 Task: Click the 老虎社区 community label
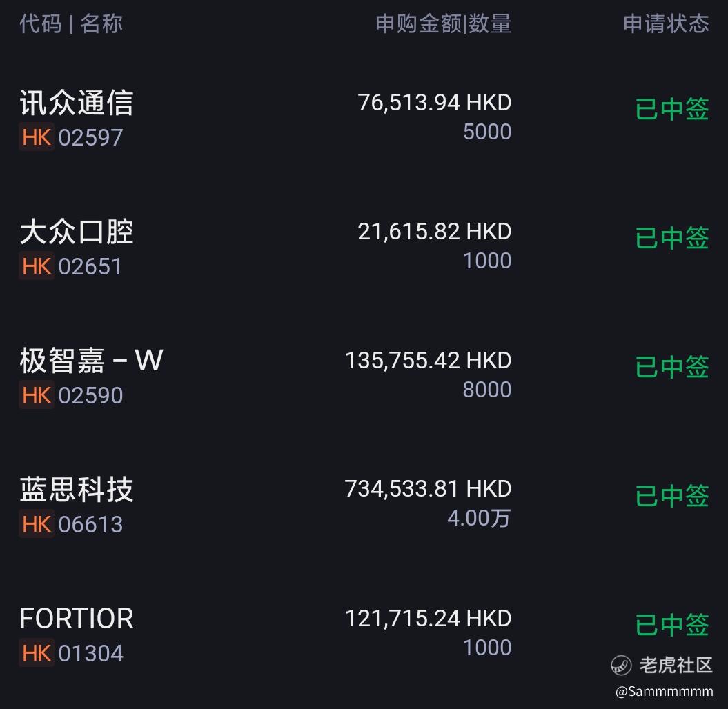[676, 666]
